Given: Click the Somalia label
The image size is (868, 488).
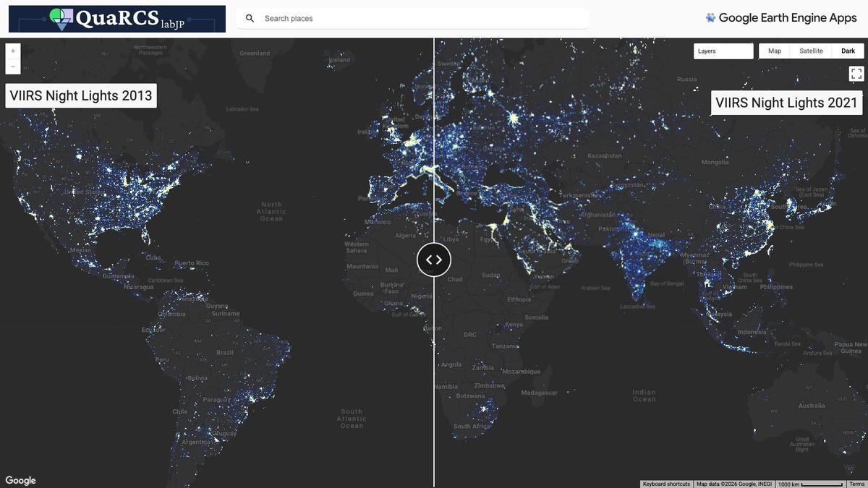Looking at the screenshot, I should point(537,317).
